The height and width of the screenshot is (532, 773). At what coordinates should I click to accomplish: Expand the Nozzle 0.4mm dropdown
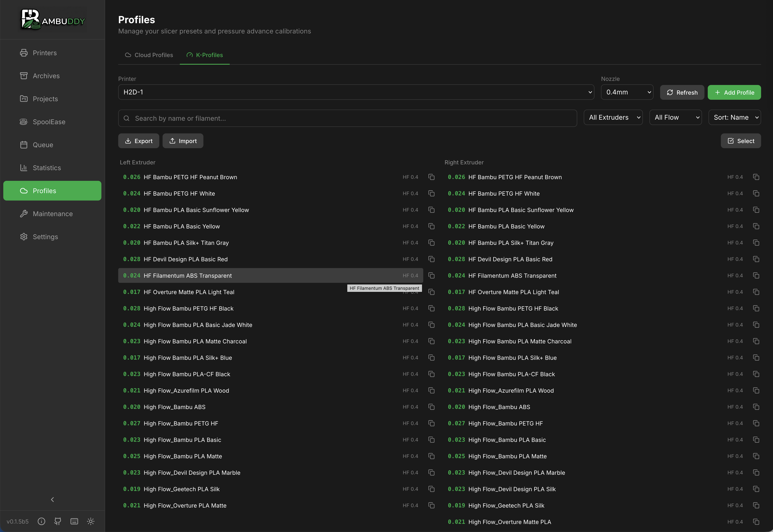627,92
